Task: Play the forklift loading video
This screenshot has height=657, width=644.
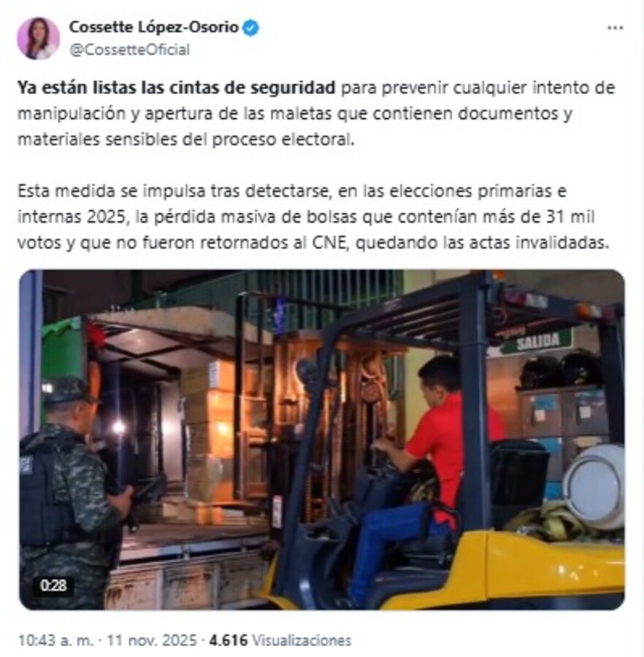Action: click(x=322, y=439)
